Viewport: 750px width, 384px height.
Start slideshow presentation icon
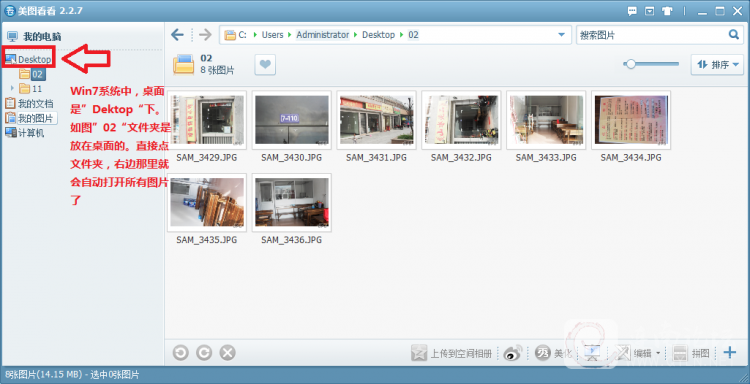[592, 353]
